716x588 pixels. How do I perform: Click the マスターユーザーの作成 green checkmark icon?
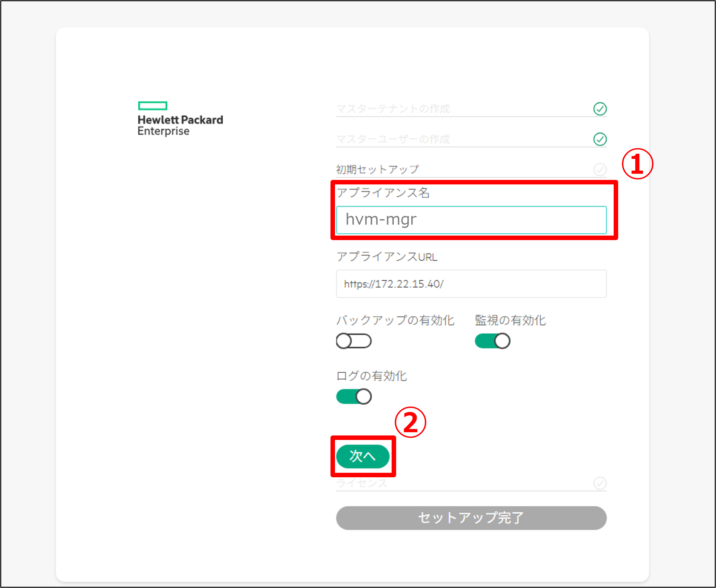tap(600, 139)
